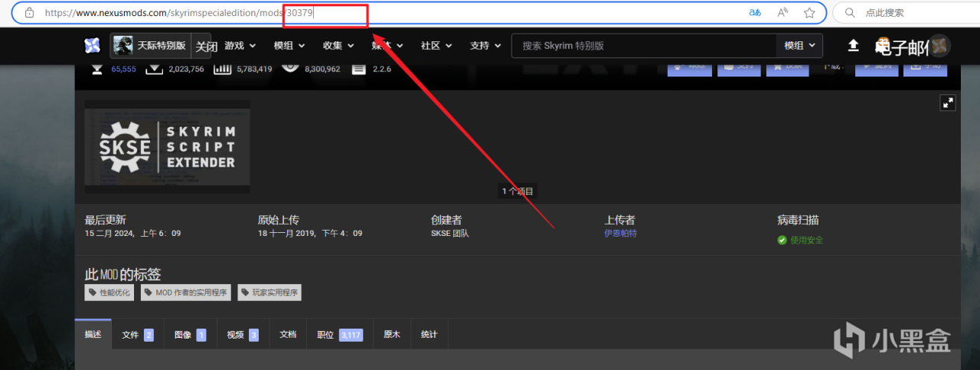Expand the image gallery fullscreen icon
The image size is (980, 370).
click(x=948, y=103)
